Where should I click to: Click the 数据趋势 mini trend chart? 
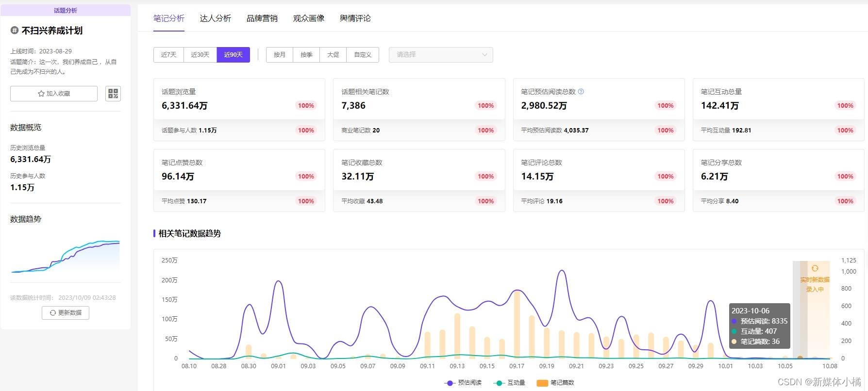coord(66,256)
